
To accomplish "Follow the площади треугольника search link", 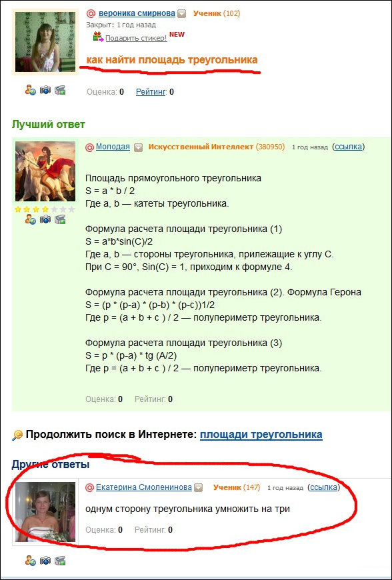I will tap(261, 434).
